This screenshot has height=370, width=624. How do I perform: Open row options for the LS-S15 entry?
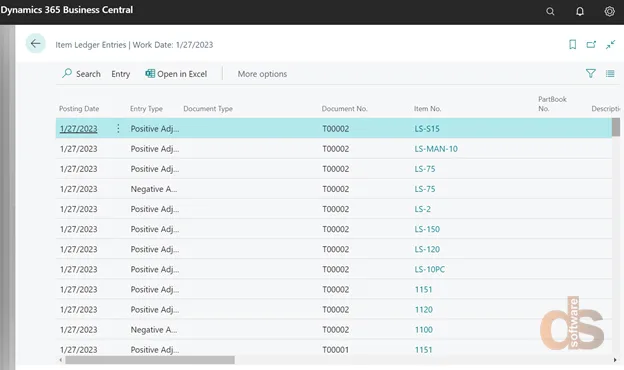coord(118,129)
